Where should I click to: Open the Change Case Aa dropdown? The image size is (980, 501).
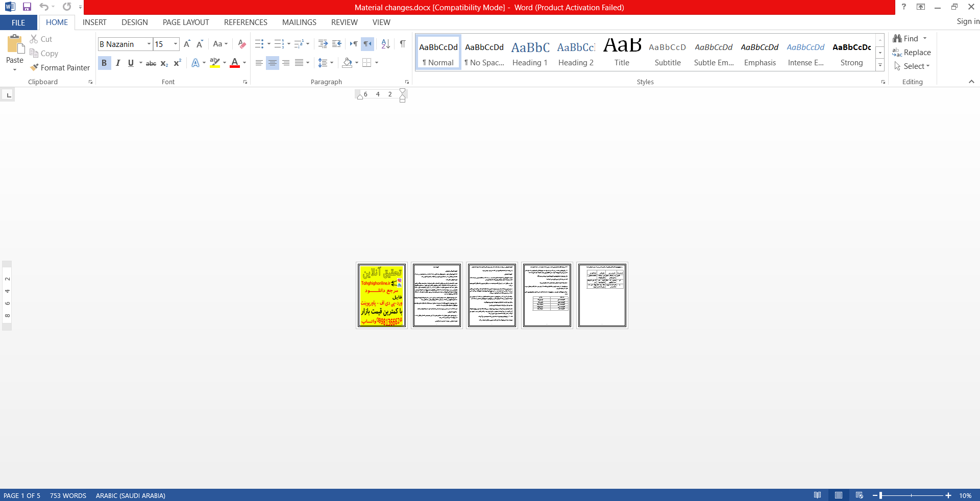[x=220, y=44]
